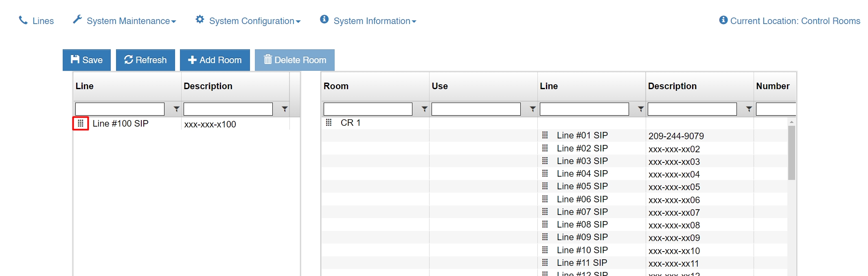Select Line #06 SIP text
868x276 pixels.
tap(582, 199)
